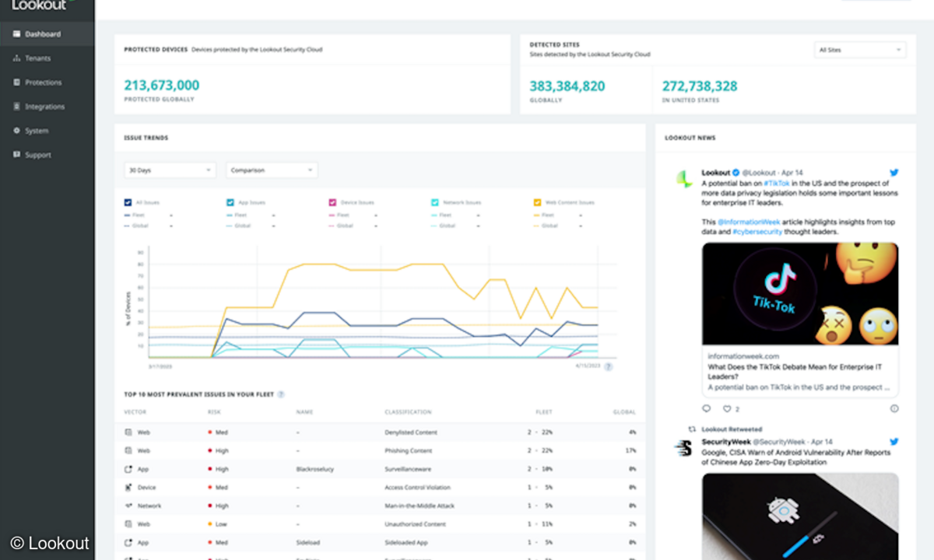Screen dimensions: 934x560
Task: Click the Web icon in the Phishing Content row
Action: click(128, 450)
